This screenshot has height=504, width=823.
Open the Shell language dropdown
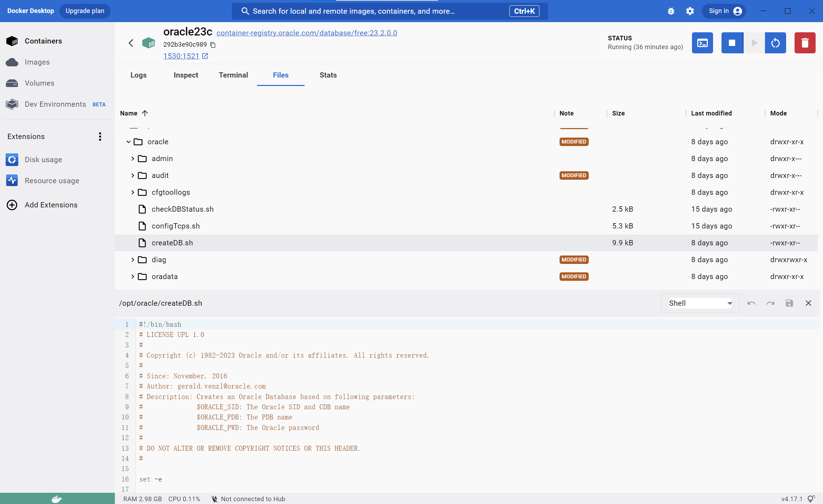coord(700,303)
